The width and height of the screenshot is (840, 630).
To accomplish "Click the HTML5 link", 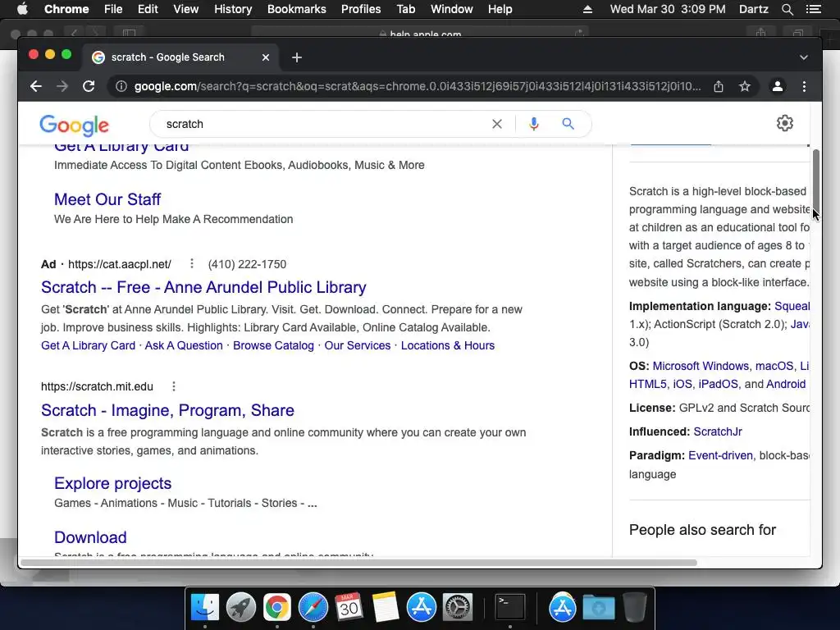I will point(648,384).
